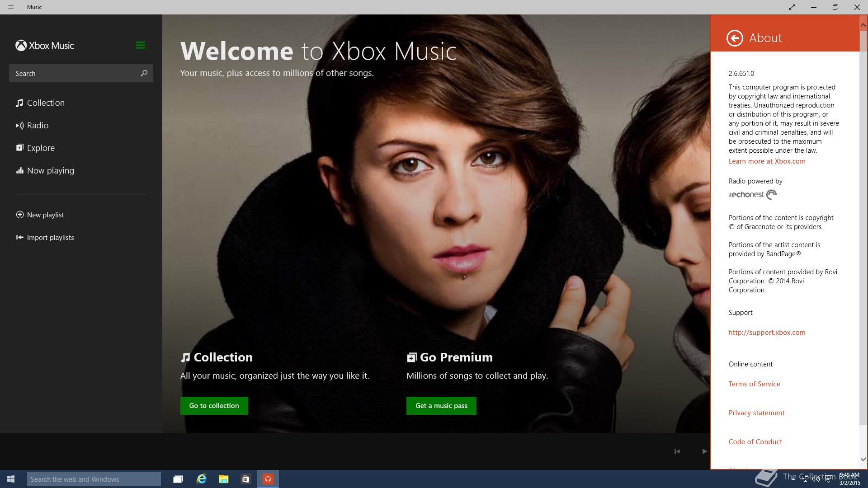Click the Go to collection button
Viewport: 868px width, 488px height.
214,406
